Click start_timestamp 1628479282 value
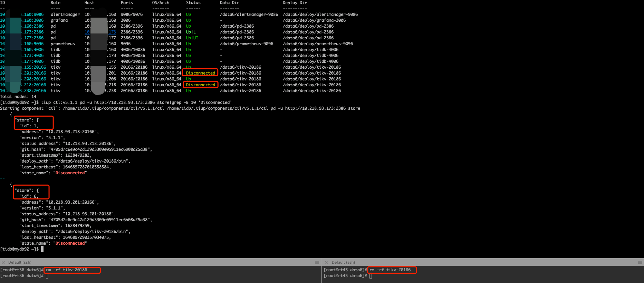 tap(77, 155)
